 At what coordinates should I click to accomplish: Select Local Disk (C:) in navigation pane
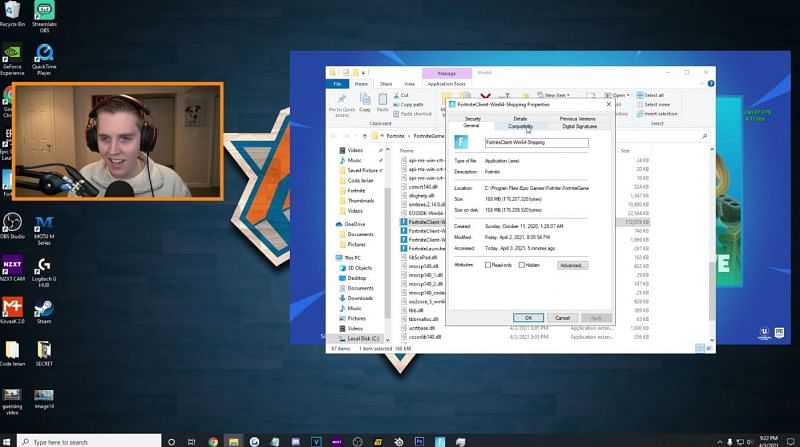[x=359, y=339]
